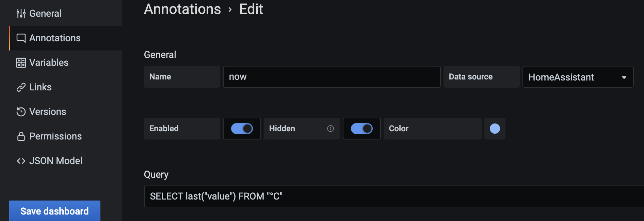Open Variables via its grid icon
This screenshot has height=221, width=644.
click(x=21, y=62)
